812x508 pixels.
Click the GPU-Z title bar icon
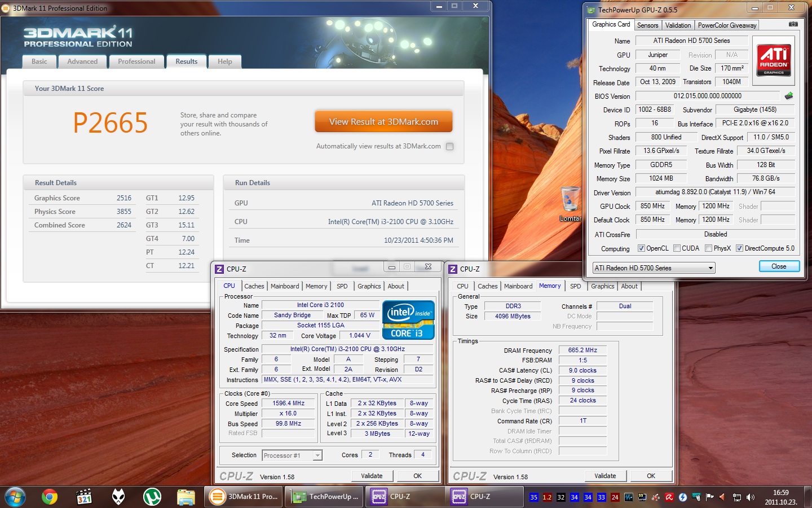591,10
